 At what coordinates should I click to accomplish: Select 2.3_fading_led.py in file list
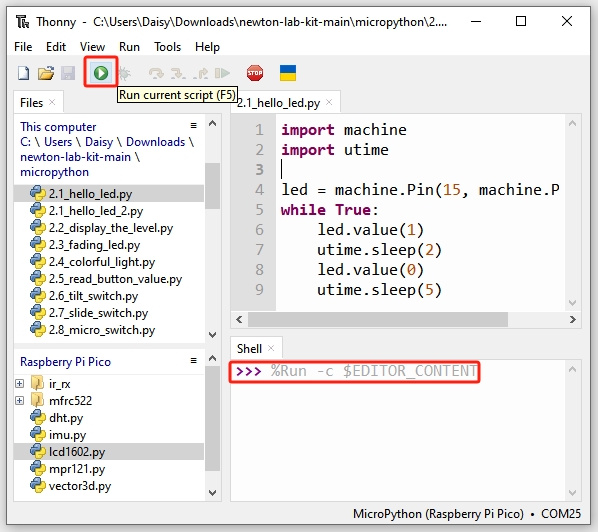coord(94,245)
